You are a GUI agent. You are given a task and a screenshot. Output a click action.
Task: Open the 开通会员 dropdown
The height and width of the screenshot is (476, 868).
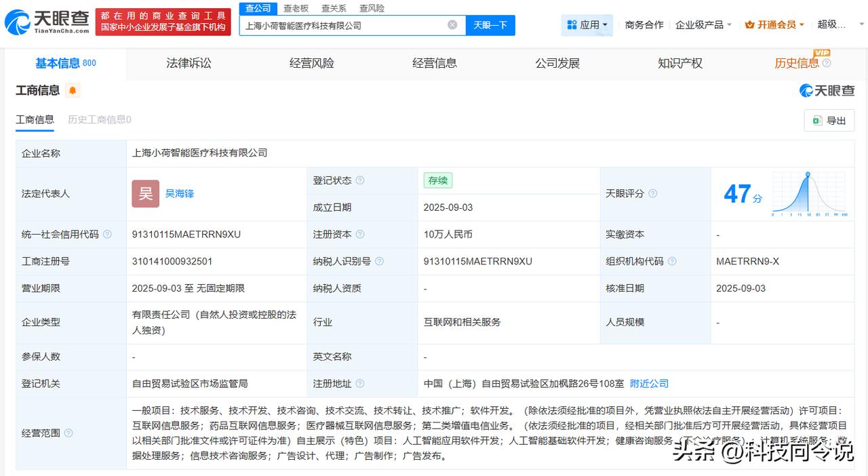(x=774, y=25)
